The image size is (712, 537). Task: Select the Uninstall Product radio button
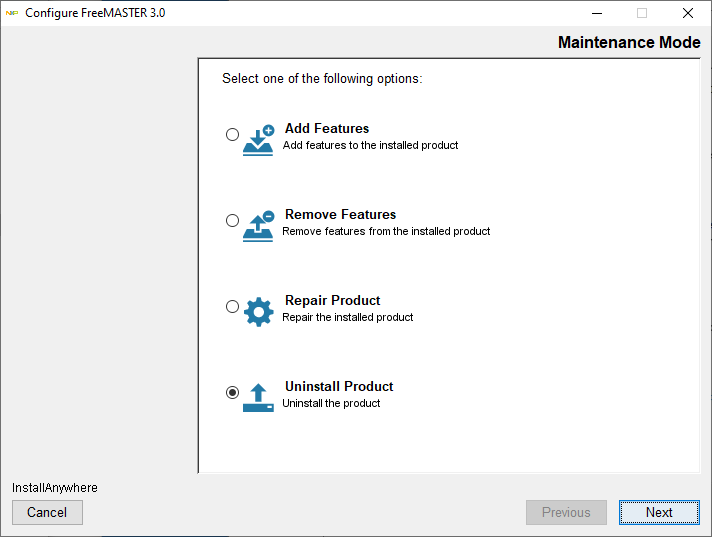click(x=233, y=393)
